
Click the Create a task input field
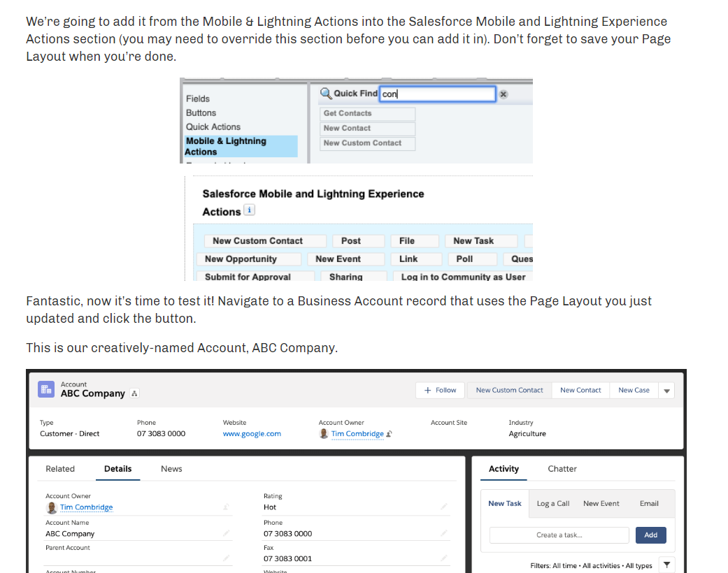[559, 535]
